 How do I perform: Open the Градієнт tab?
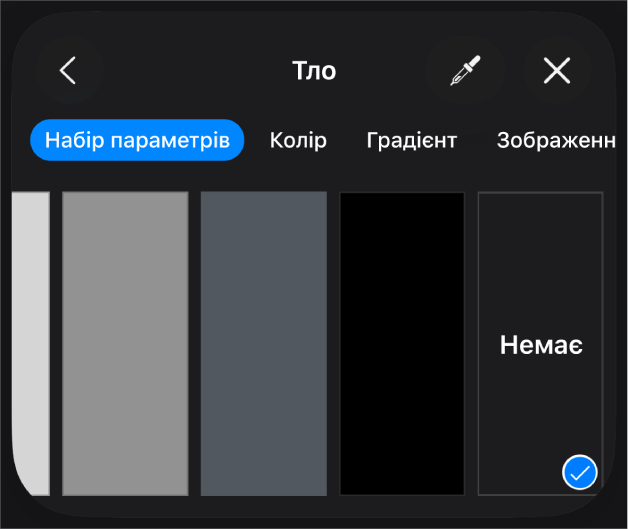412,140
